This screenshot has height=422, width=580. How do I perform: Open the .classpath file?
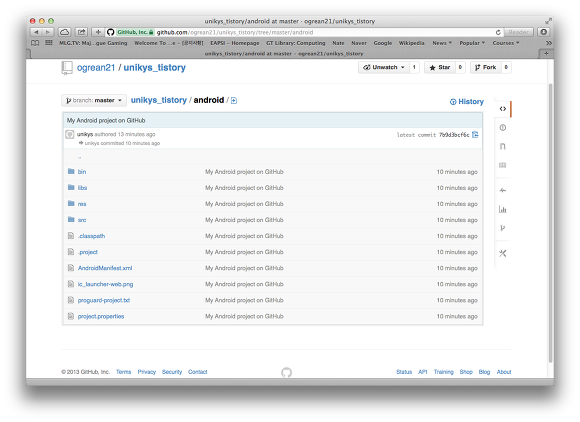pyautogui.click(x=91, y=236)
